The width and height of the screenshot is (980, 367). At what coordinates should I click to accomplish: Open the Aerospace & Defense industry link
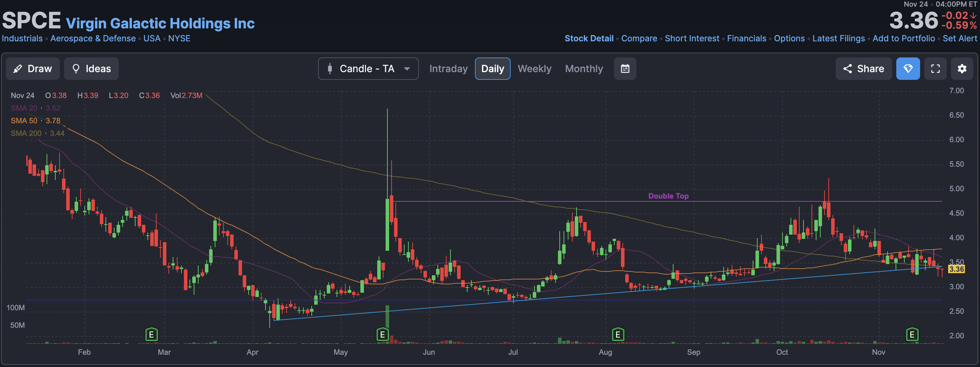[x=93, y=39]
